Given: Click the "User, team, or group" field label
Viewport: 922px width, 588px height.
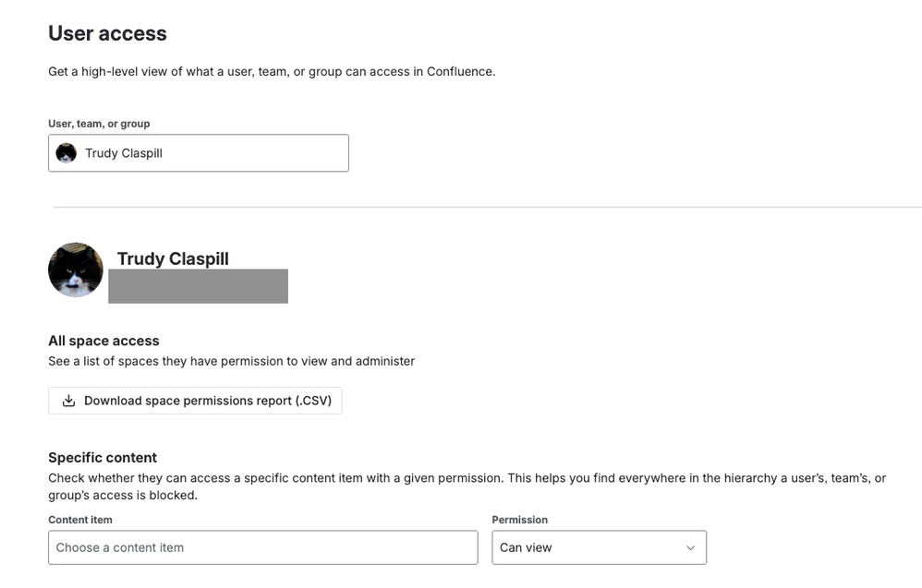Looking at the screenshot, I should pos(99,124).
